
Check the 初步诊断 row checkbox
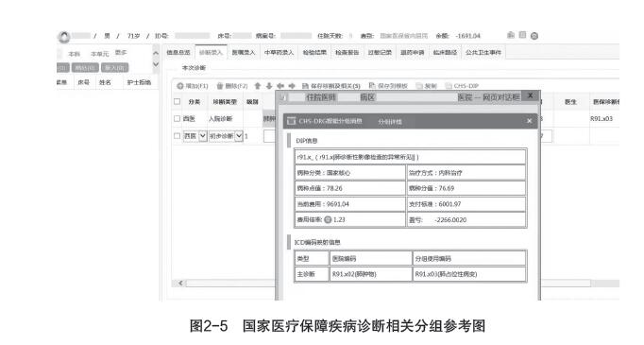click(x=177, y=136)
